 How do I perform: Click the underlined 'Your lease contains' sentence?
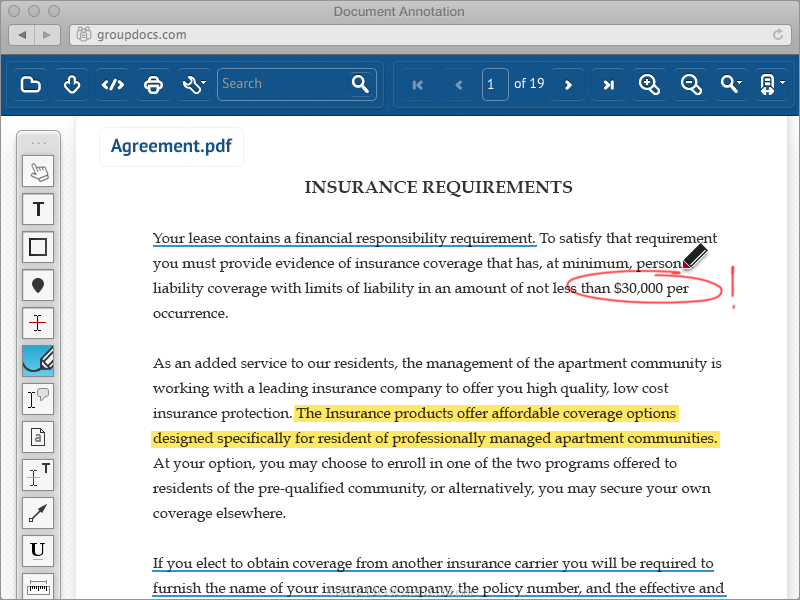click(344, 238)
